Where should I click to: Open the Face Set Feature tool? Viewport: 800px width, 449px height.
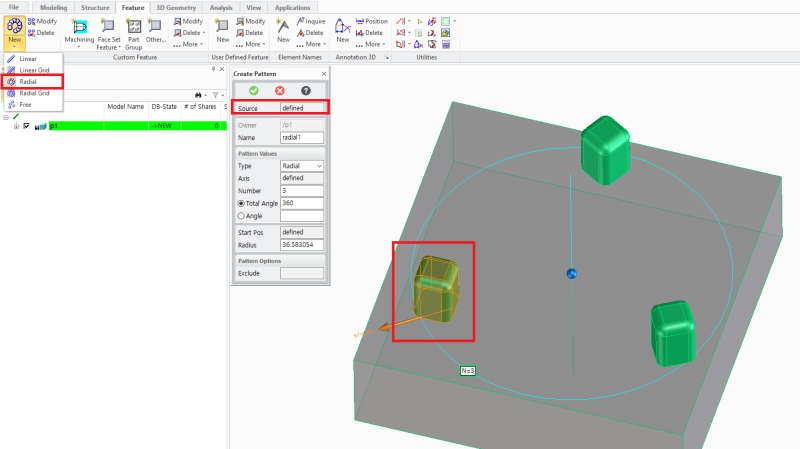tap(109, 34)
